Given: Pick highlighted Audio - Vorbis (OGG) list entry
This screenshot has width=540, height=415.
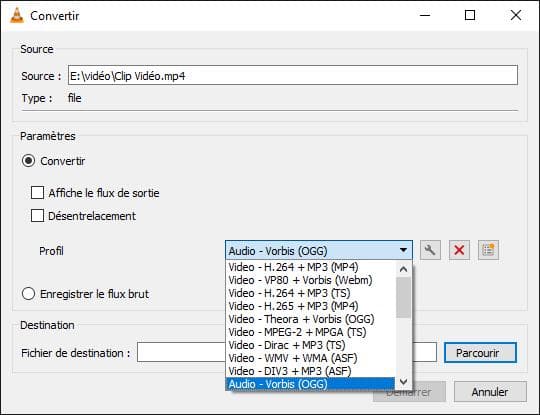Looking at the screenshot, I should [x=310, y=384].
